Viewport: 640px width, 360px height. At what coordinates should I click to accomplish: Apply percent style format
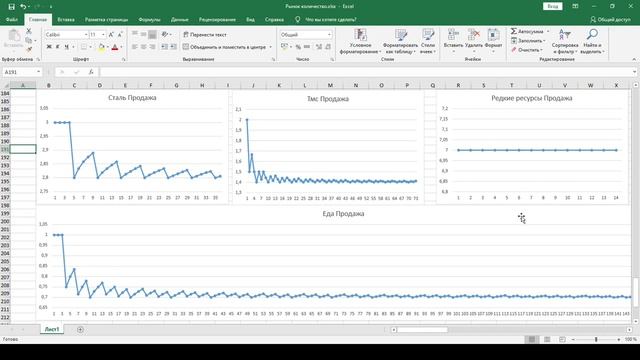(298, 47)
